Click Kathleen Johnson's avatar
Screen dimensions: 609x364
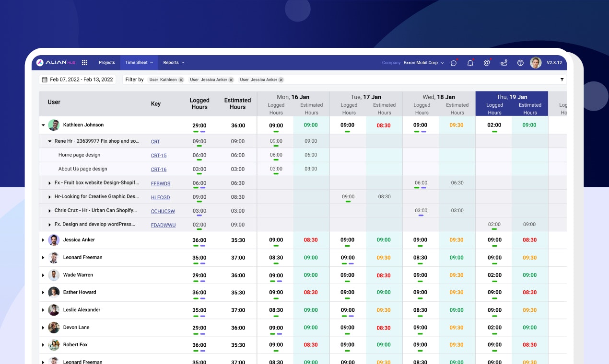tap(54, 125)
